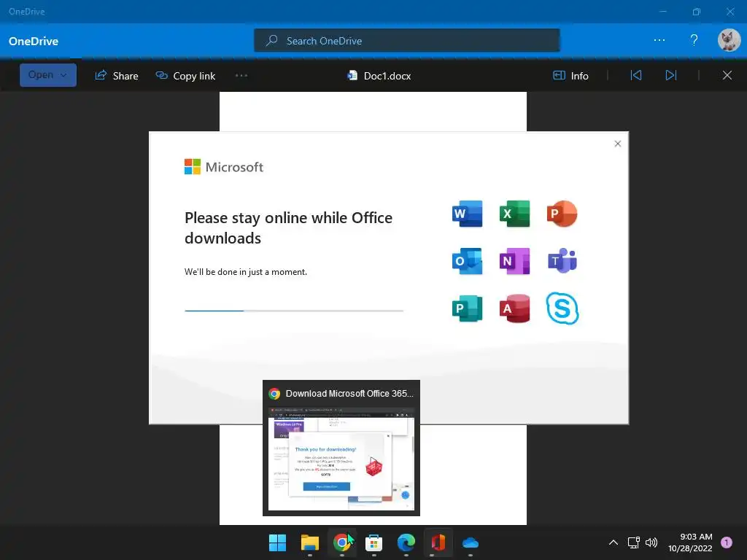Go to previous file arrow

click(x=636, y=75)
